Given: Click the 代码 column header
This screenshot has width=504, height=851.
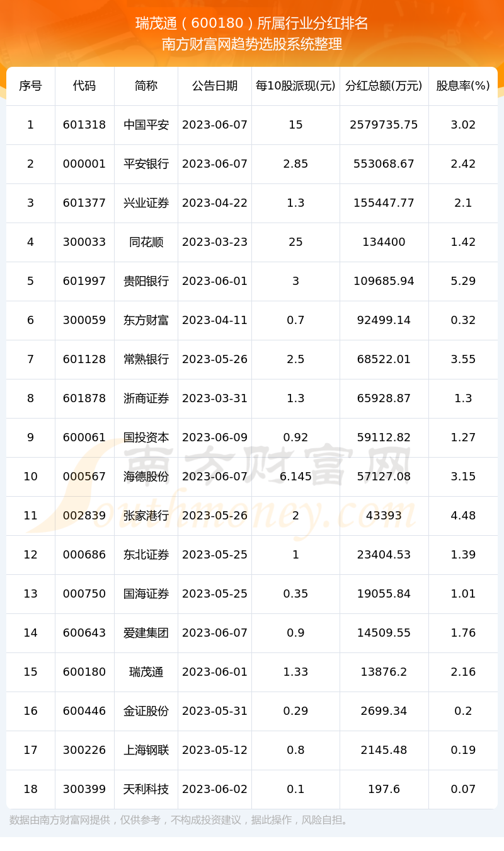Looking at the screenshot, I should pyautogui.click(x=84, y=86).
